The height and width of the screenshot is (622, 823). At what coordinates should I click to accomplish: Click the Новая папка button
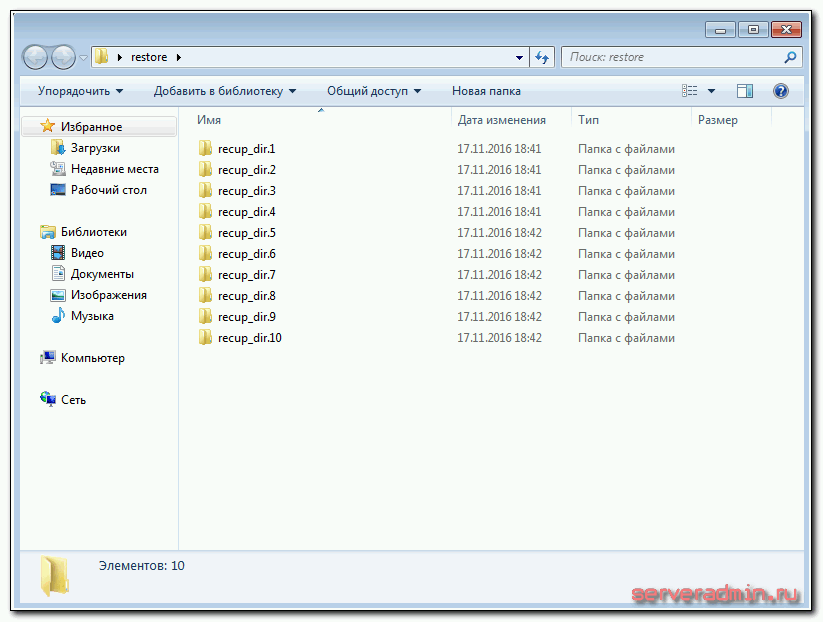486,91
